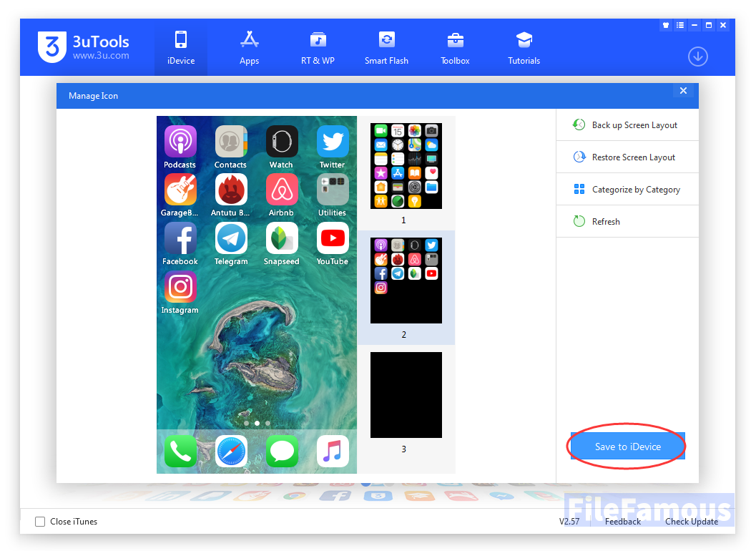Switch to the Tutorials tab
This screenshot has width=756, height=551.
point(524,48)
